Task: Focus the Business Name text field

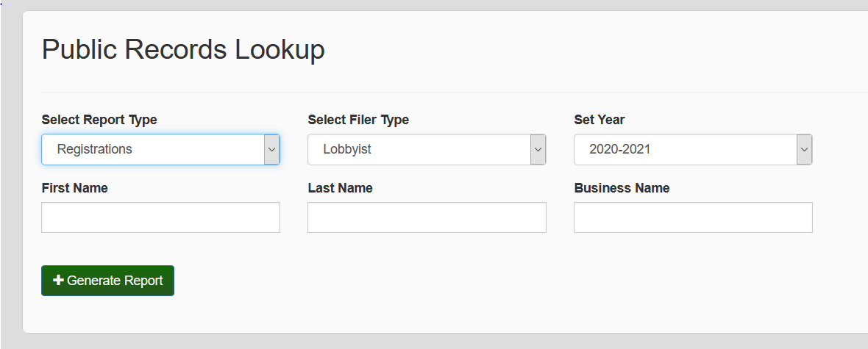Action: [693, 217]
